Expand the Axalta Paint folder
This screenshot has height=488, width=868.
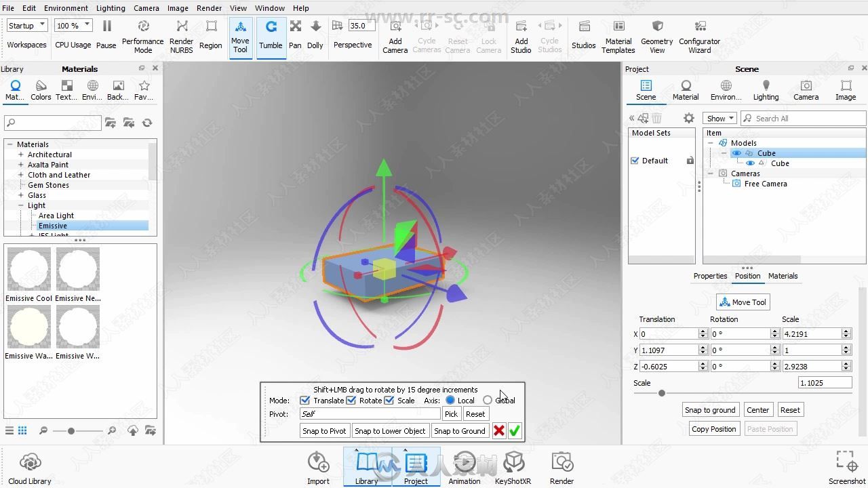point(21,165)
